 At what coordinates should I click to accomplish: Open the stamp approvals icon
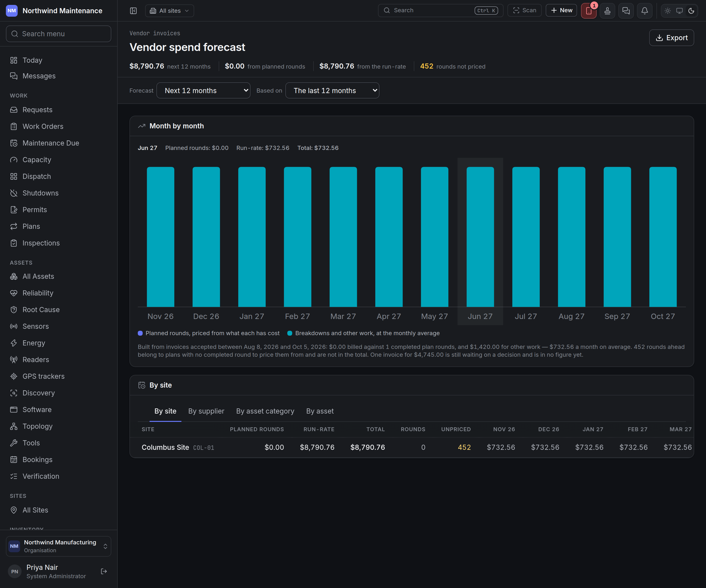pyautogui.click(x=607, y=11)
